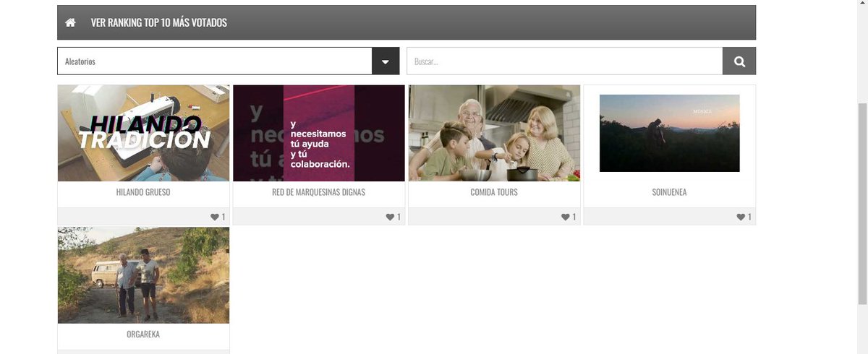Viewport: 868px width, 354px height.
Task: Open the Red de Marquesinas Dignas title
Action: click(x=319, y=193)
